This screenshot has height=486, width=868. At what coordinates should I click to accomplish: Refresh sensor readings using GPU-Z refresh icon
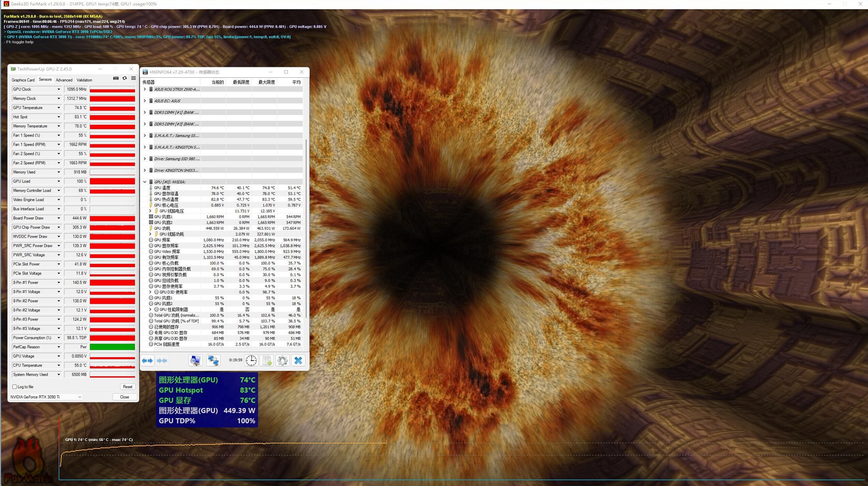click(x=124, y=78)
